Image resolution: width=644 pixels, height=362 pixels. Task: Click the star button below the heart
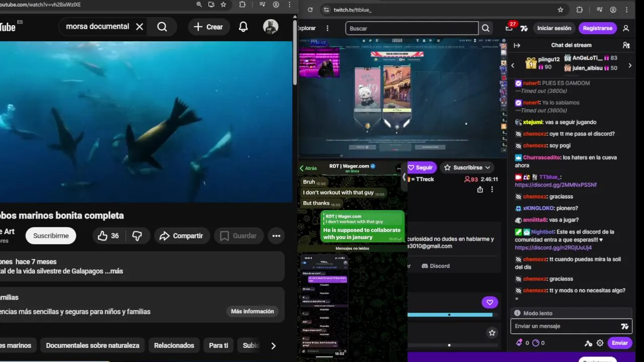pos(492,332)
